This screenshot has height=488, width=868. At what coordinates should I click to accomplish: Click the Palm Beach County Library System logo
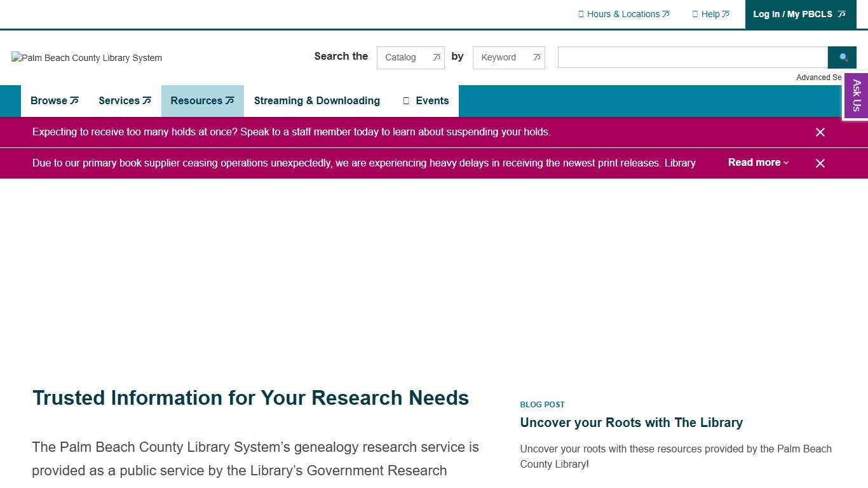click(x=86, y=58)
